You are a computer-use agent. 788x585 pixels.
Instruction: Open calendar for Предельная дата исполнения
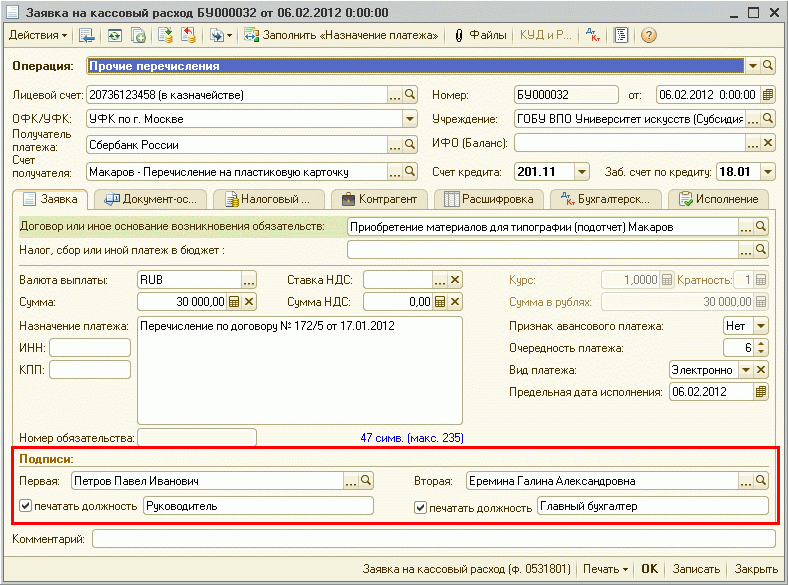tap(761, 392)
